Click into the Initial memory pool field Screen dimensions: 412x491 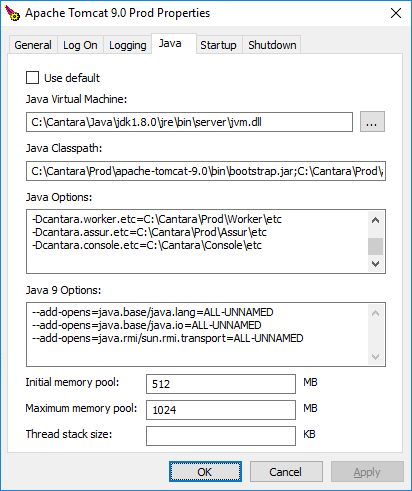pyautogui.click(x=221, y=384)
